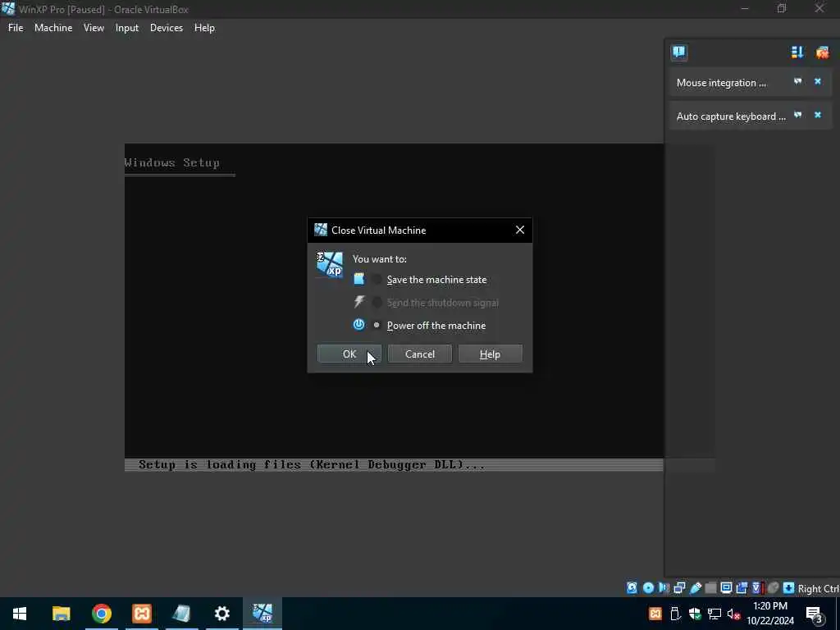Click the hard disk activity indicator

click(632, 587)
